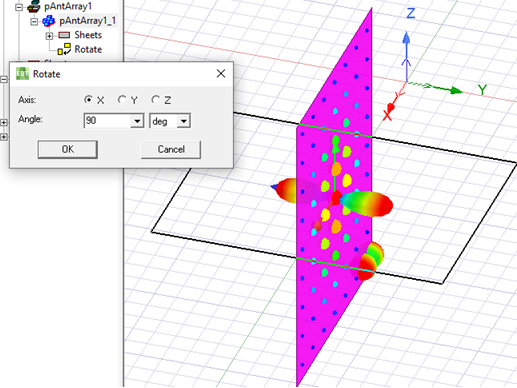Select the X axis radio button
This screenshot has width=517, height=388.
click(x=89, y=100)
